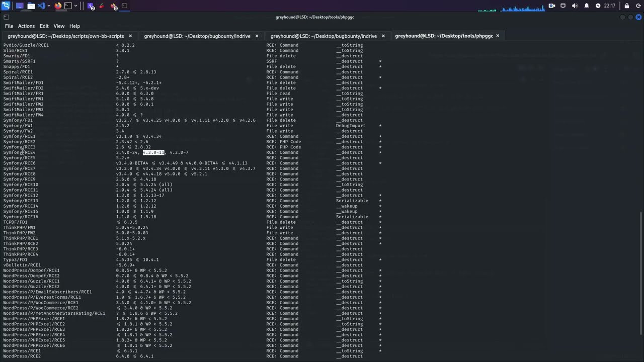Click the WordPress/PHPExcel/RCE6 entry
644x362 pixels.
(34, 345)
